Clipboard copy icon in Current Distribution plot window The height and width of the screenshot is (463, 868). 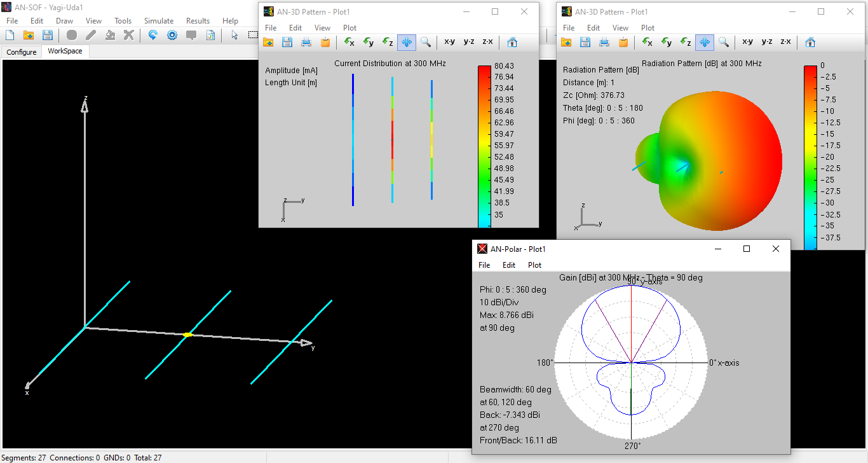click(325, 42)
